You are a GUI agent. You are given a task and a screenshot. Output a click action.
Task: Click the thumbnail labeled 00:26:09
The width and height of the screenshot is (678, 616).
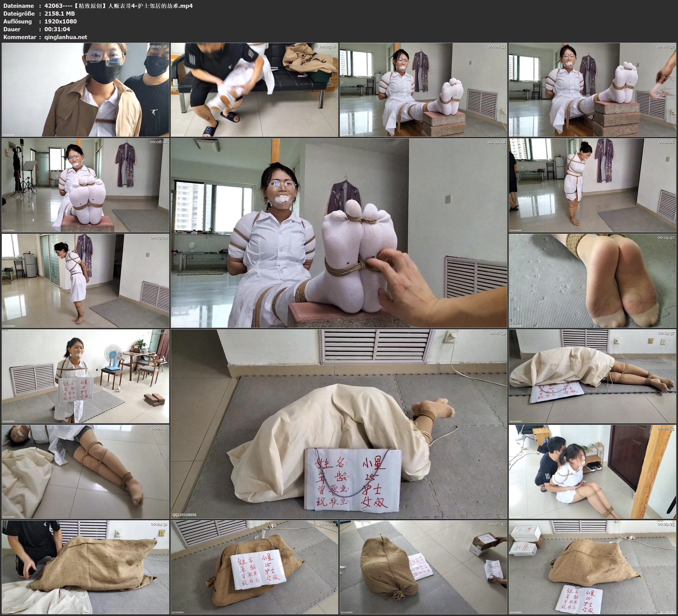pos(254,567)
